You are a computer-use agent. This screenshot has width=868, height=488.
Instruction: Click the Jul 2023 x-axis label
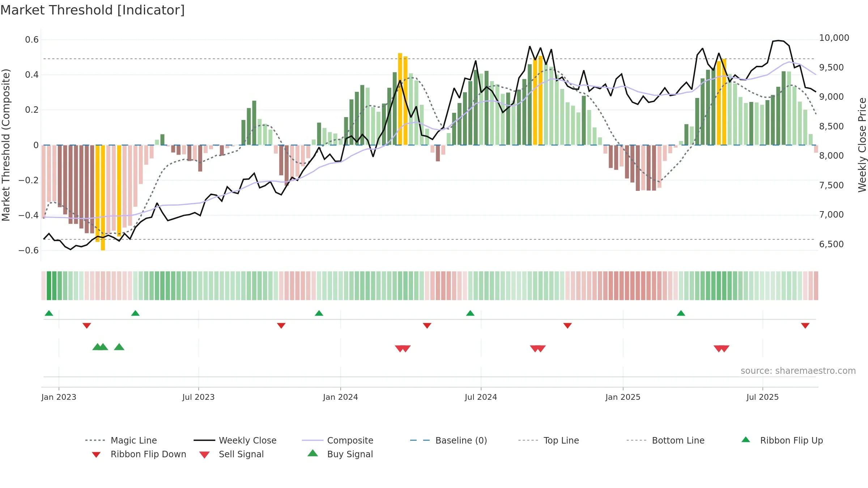[x=199, y=397]
